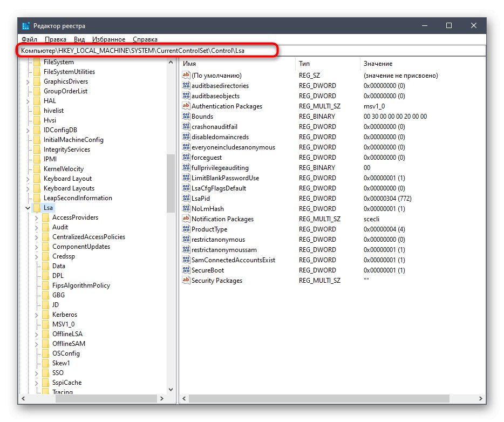Screen dimensions: 504x422
Task: Open the Избранное menu
Action: (x=108, y=39)
